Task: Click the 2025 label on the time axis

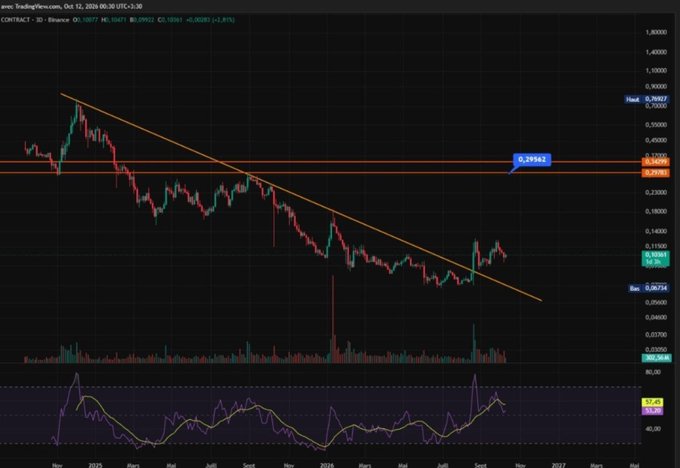Action: [x=95, y=465]
